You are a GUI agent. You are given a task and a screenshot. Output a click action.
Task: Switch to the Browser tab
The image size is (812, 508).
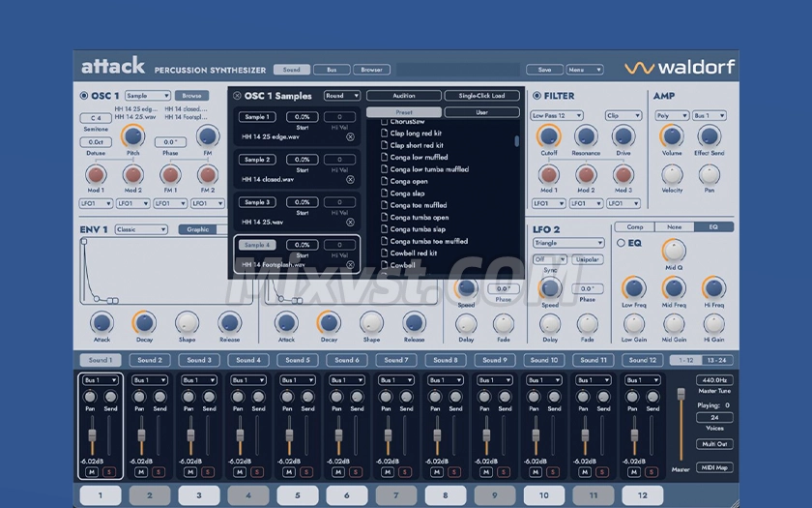click(371, 70)
